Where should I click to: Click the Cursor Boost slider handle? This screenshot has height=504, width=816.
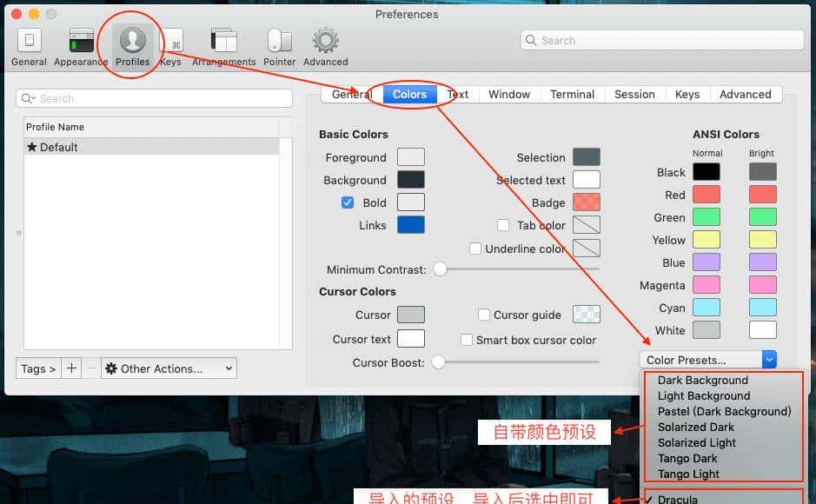pos(438,362)
